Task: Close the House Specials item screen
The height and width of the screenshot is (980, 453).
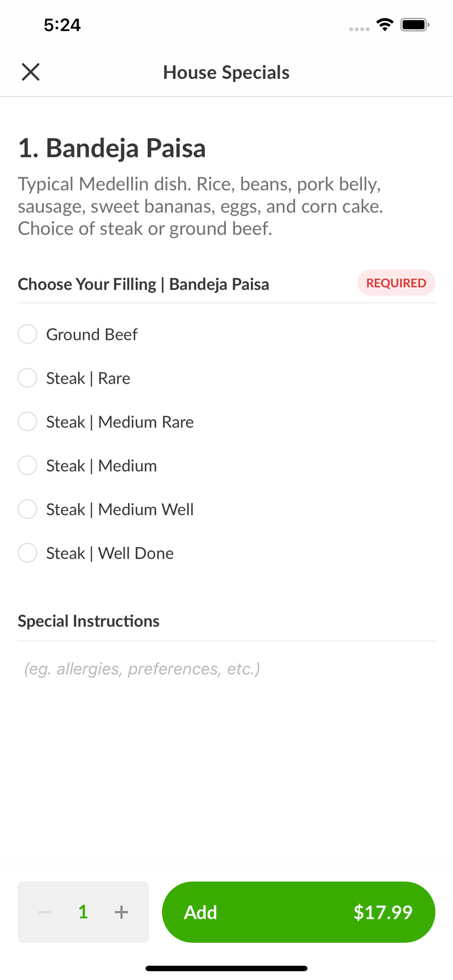Action: pyautogui.click(x=30, y=72)
